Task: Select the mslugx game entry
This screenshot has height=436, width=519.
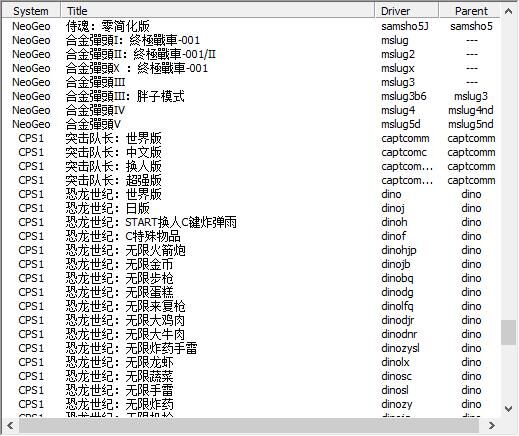Action: (x=251, y=68)
